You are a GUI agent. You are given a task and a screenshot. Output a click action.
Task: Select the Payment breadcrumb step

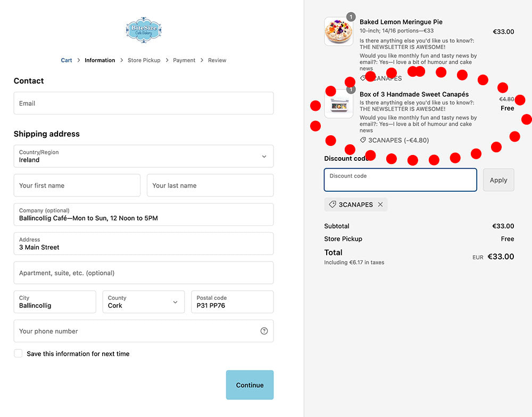(184, 60)
